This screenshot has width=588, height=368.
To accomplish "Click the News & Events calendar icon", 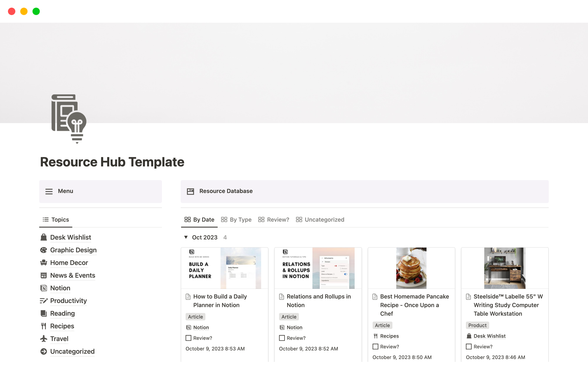I will pyautogui.click(x=43, y=275).
